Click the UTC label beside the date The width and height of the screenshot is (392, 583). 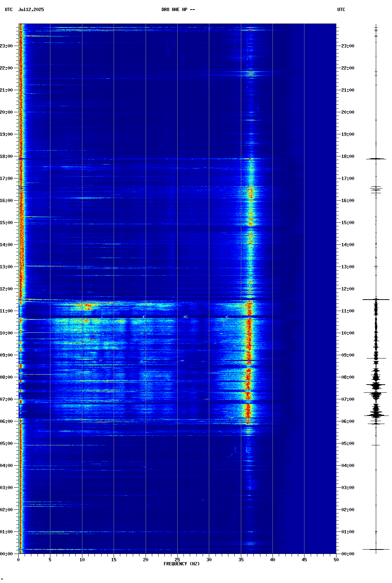9,10
